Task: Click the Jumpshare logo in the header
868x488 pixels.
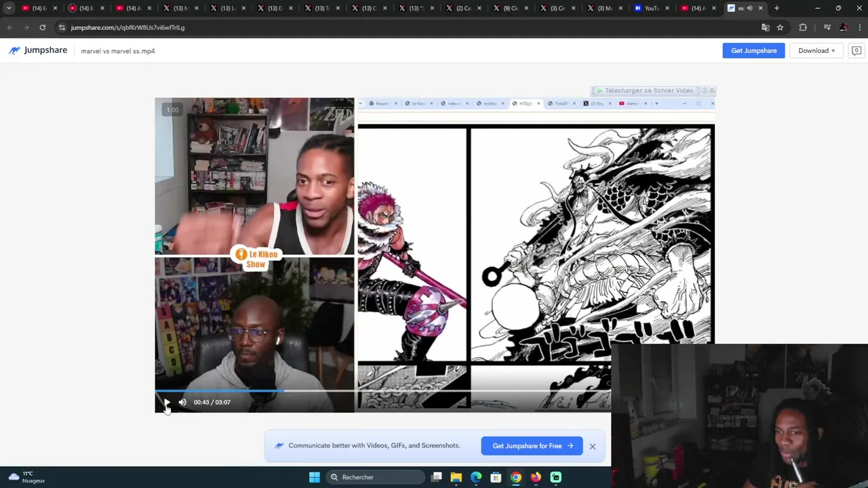Action: point(38,50)
